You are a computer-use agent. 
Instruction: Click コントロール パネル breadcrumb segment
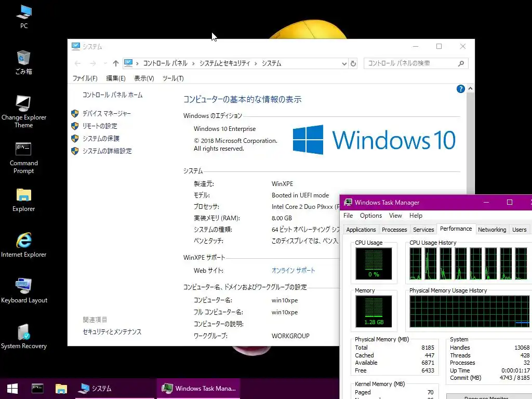coord(165,63)
